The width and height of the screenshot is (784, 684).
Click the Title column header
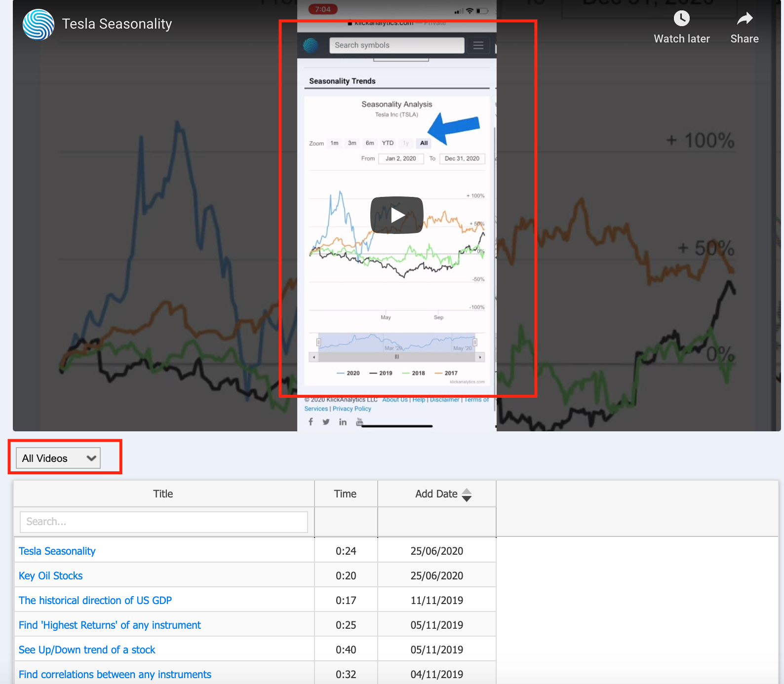tap(163, 494)
